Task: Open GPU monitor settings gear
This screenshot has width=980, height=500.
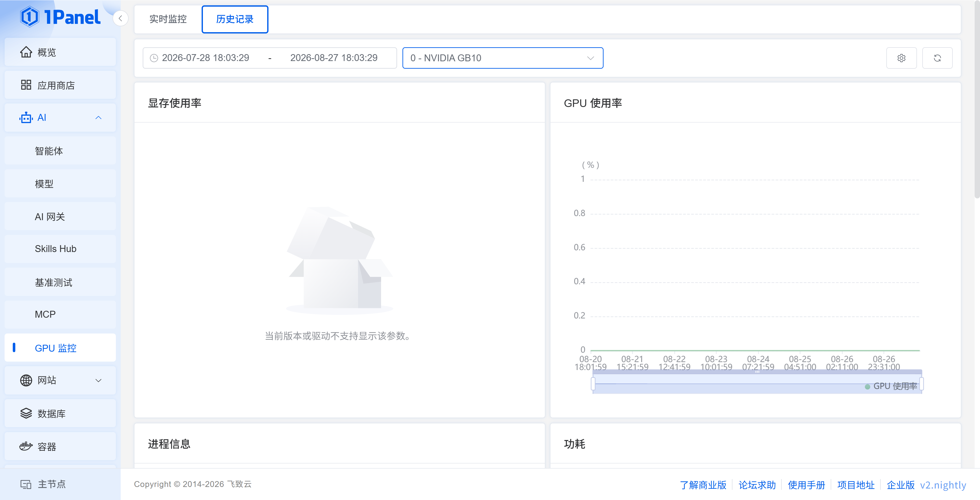Action: 901,58
